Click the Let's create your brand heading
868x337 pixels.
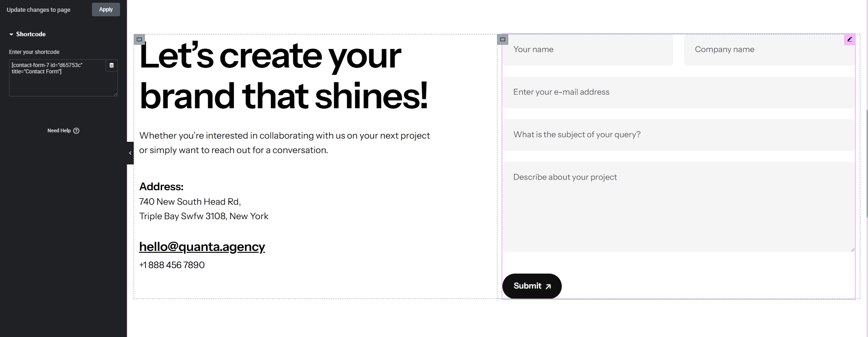pos(284,76)
